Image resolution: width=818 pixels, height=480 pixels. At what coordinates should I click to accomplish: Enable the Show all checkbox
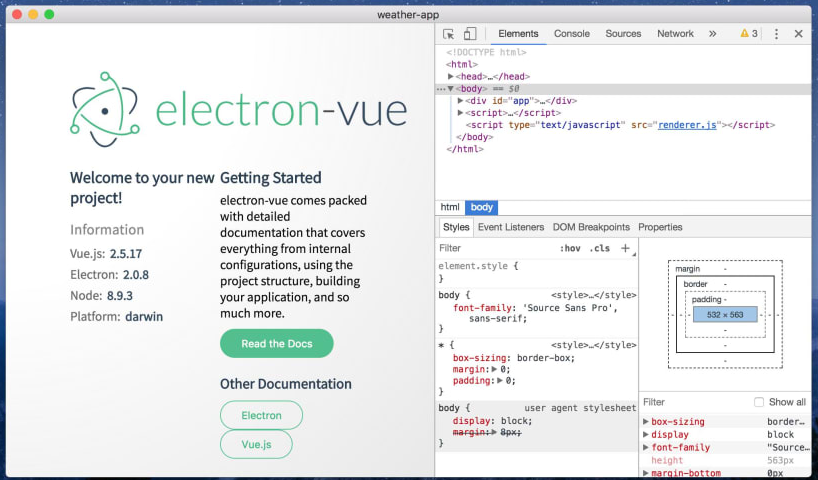759,402
